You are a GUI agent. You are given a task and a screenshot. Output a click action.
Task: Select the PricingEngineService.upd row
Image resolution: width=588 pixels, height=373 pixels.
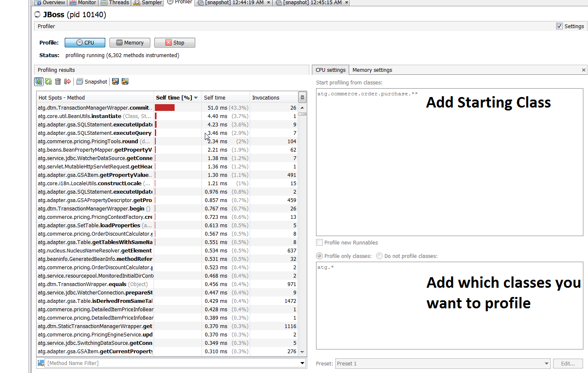tap(167, 334)
